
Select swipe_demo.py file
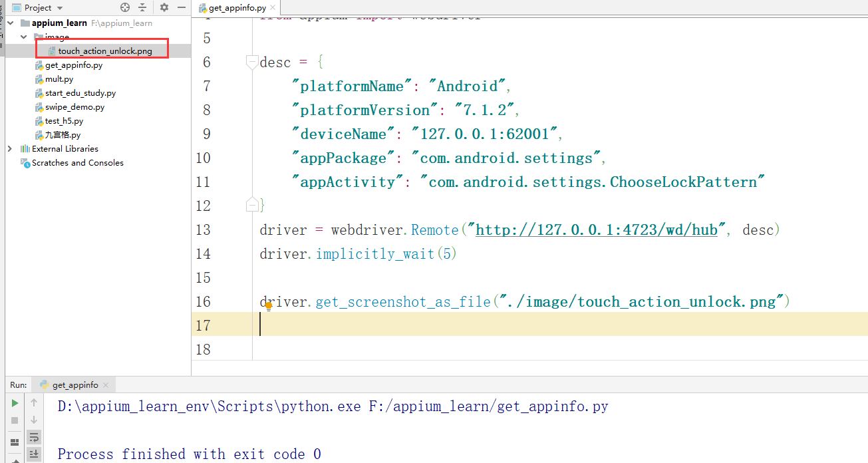[74, 107]
